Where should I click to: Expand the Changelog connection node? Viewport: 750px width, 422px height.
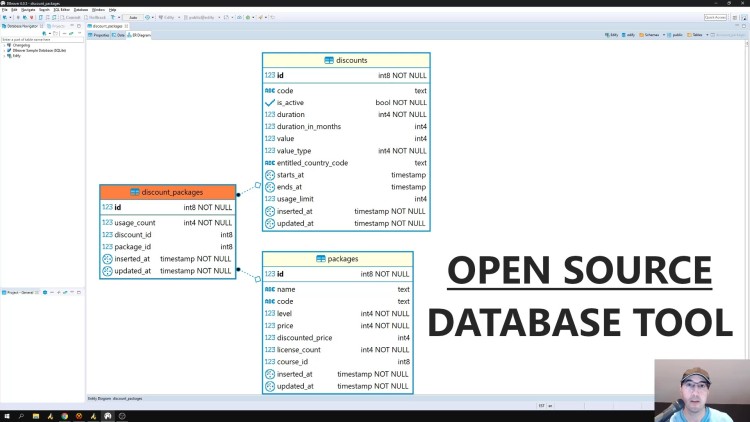(4, 45)
